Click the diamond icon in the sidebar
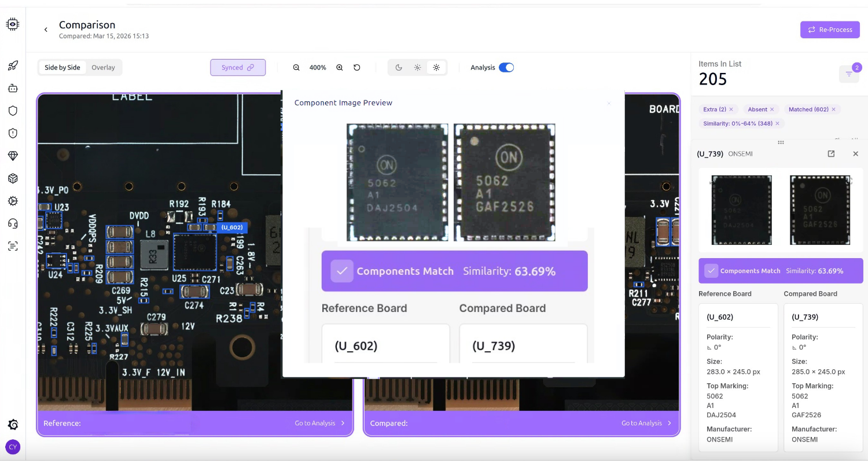 [13, 156]
